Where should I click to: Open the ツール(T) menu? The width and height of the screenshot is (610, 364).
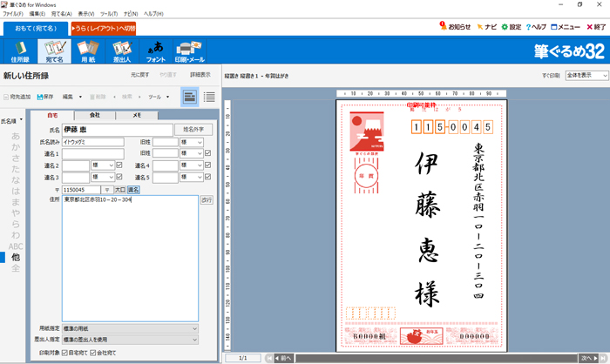point(110,14)
